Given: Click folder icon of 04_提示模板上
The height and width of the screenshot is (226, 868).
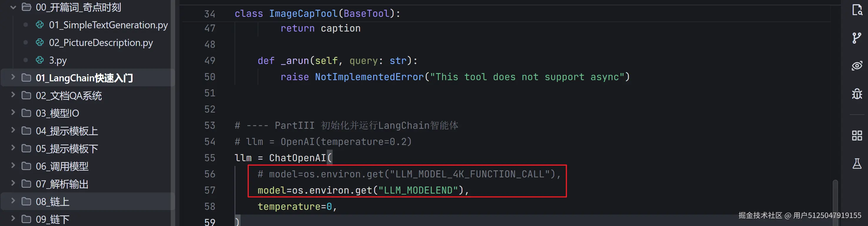Looking at the screenshot, I should [26, 131].
